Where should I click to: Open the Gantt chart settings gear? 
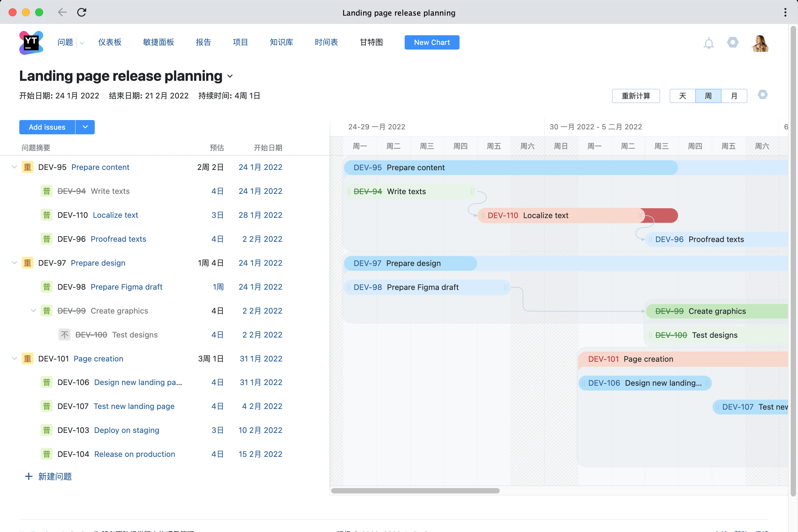click(x=762, y=95)
